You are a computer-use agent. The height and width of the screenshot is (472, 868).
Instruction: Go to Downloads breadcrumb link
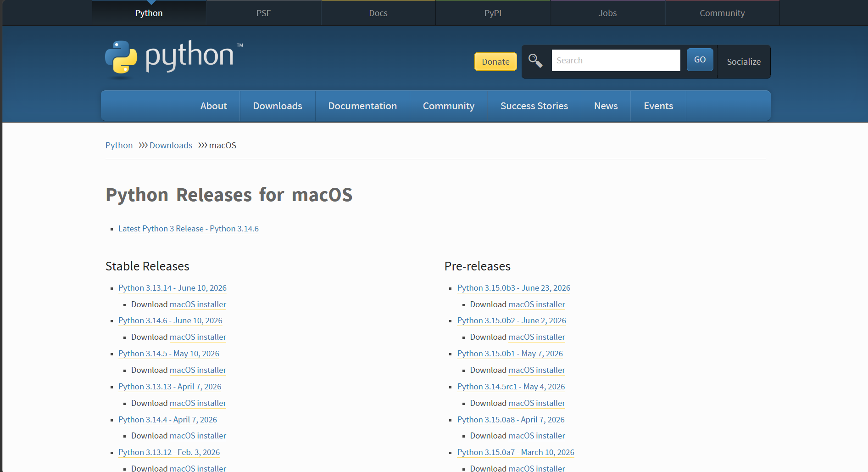tap(171, 145)
